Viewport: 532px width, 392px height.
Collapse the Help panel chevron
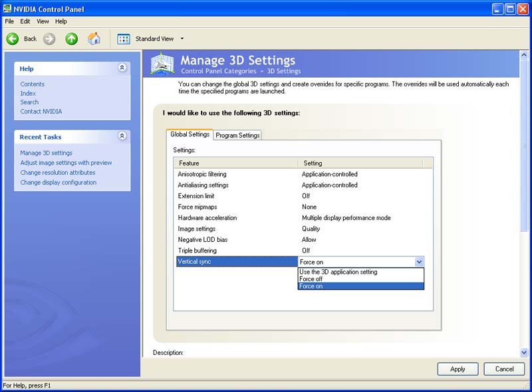pos(122,68)
